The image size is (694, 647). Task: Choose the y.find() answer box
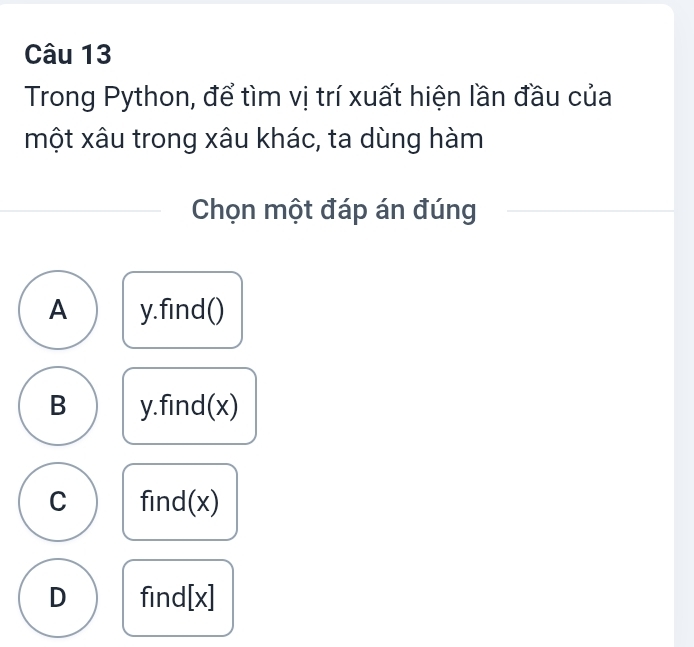coord(183,310)
